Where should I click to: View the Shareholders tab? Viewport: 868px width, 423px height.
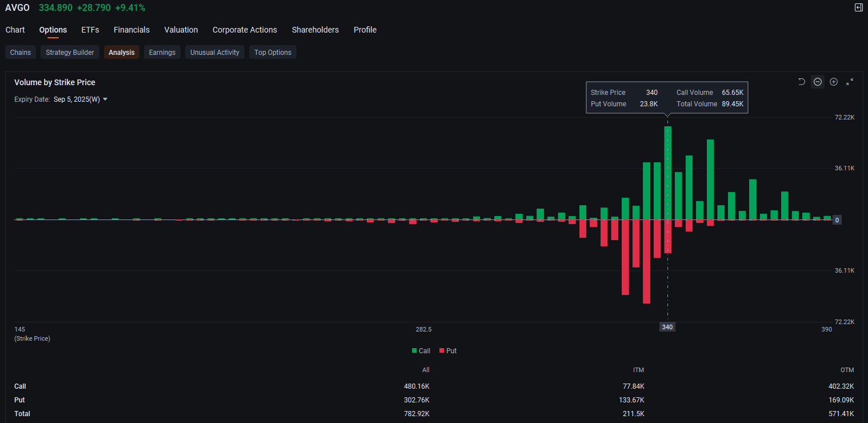tap(315, 30)
